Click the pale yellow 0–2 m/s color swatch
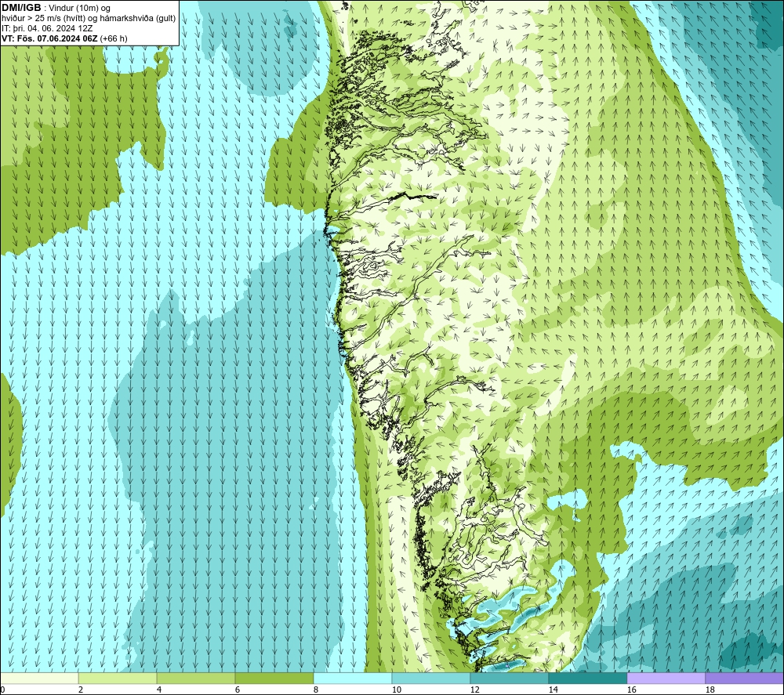This screenshot has height=695, width=784. point(39,678)
